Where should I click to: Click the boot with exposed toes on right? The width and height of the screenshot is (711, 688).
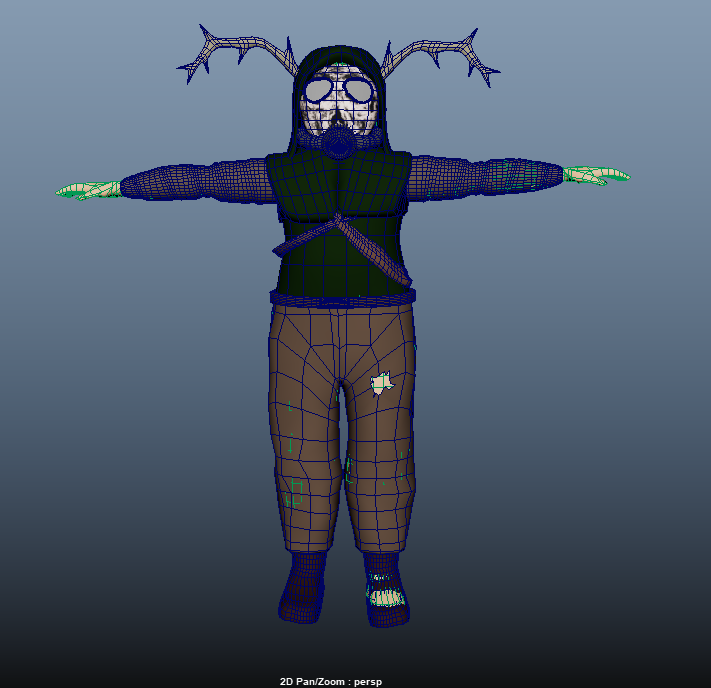pos(386,592)
